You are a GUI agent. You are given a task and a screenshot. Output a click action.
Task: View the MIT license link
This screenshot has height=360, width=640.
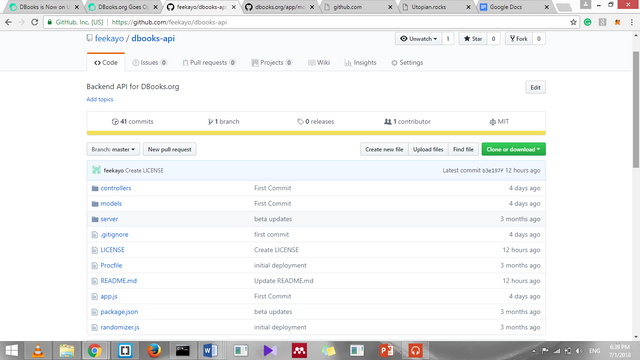pos(499,122)
